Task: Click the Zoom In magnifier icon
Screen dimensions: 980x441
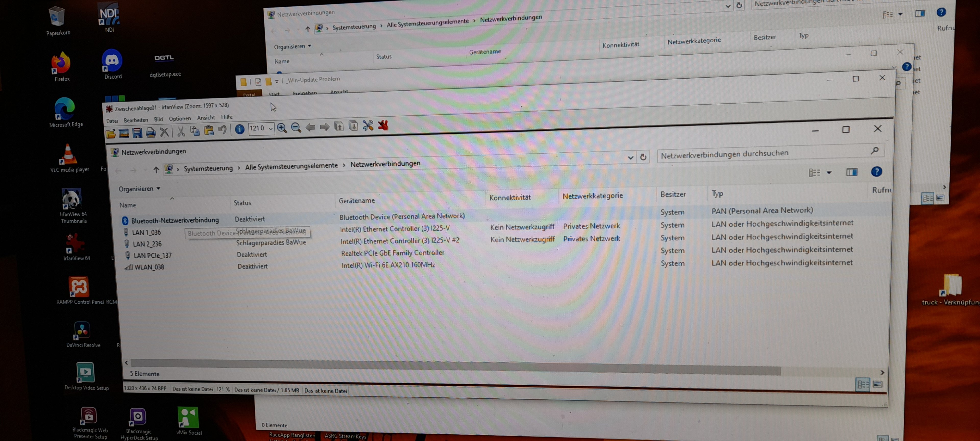Action: (282, 128)
